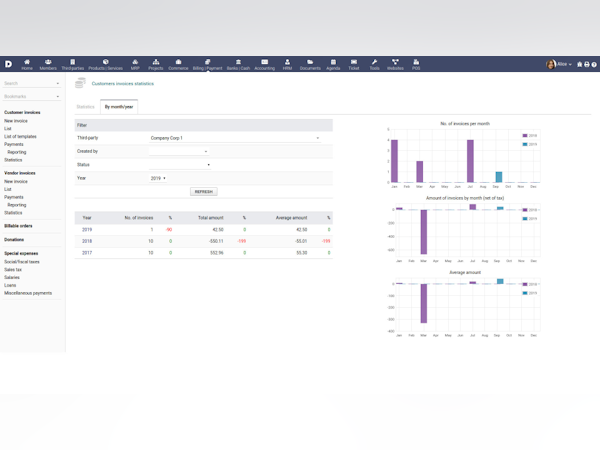Open the help icon in top bar
The width and height of the screenshot is (600, 450).
click(x=594, y=64)
